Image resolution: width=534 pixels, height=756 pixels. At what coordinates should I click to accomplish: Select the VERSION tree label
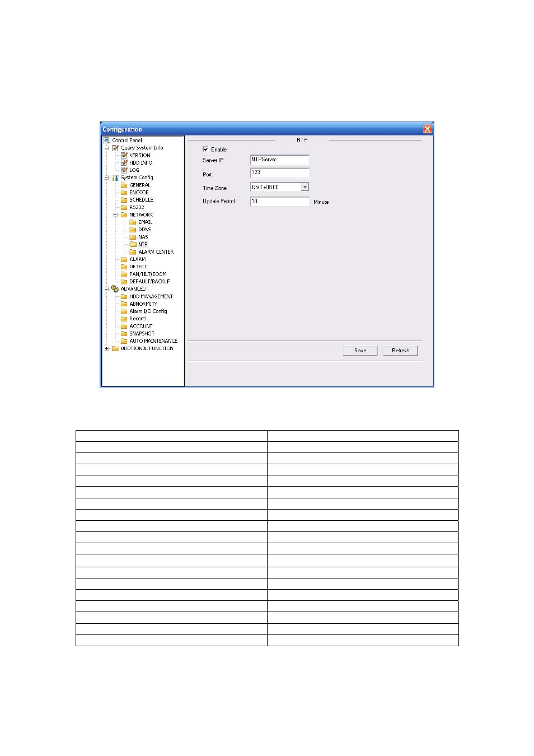point(140,155)
